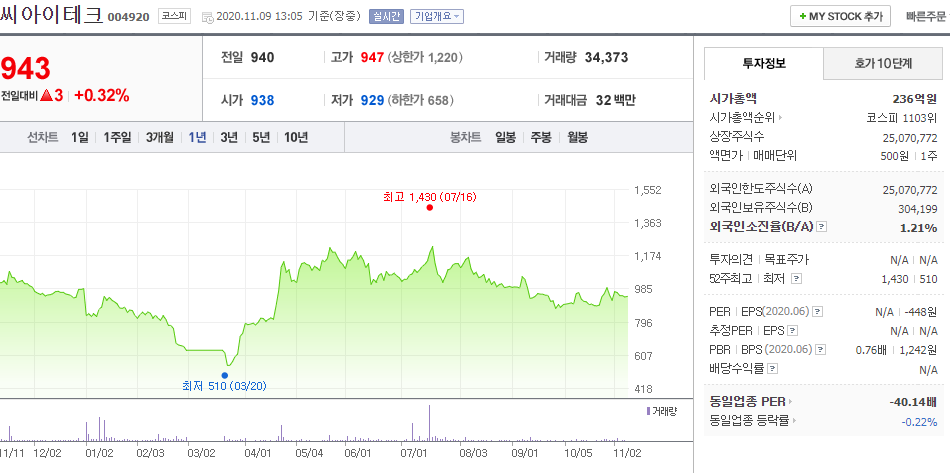Screen dimensions: 950x473
Task: Click the +0.32% change value
Action: [x=102, y=95]
